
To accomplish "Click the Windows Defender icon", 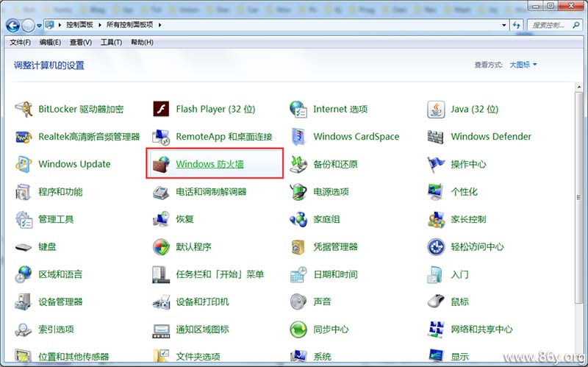I will click(437, 137).
